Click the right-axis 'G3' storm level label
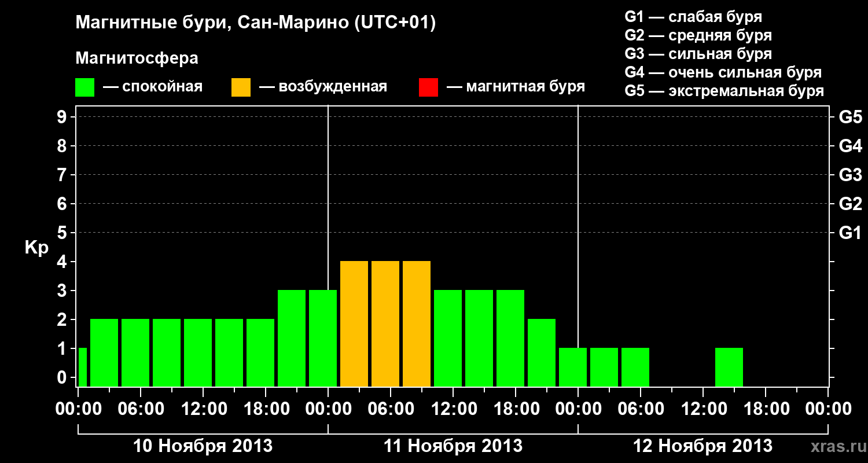Screen dimensions: 868x463 (850, 175)
